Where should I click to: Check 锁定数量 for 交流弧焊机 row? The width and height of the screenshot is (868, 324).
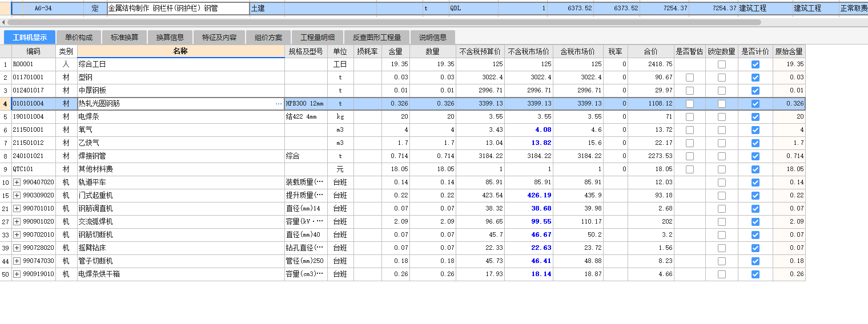722,222
